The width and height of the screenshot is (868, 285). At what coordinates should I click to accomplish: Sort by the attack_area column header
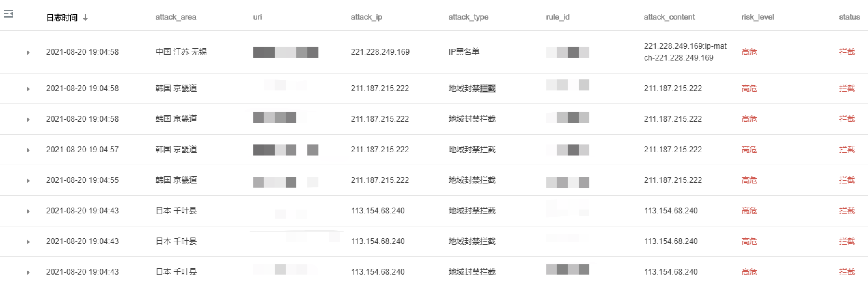tap(175, 17)
